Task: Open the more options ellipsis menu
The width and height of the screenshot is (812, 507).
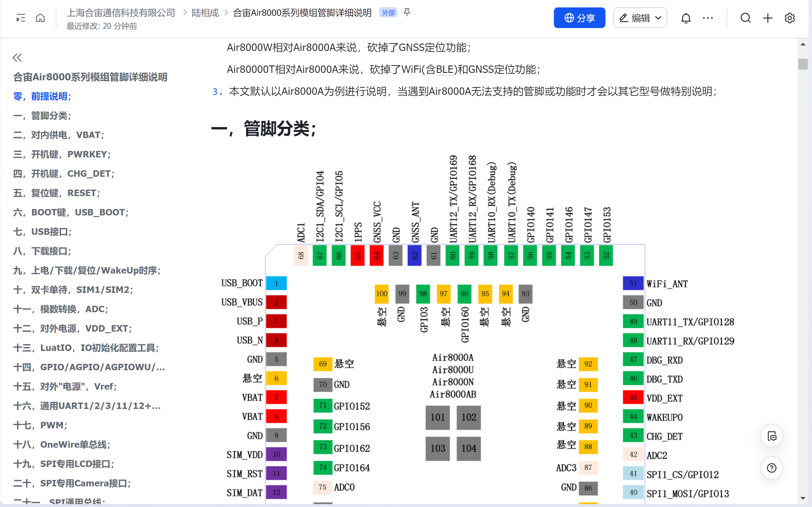Action: pyautogui.click(x=708, y=18)
